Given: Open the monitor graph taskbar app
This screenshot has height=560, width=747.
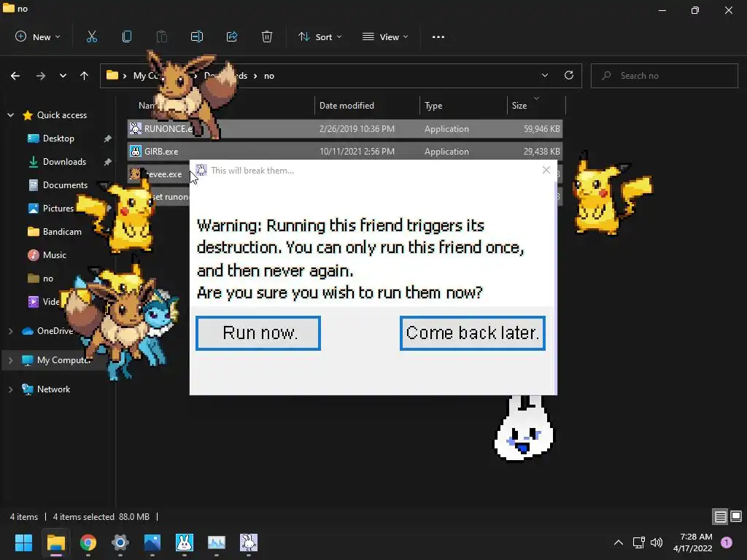Looking at the screenshot, I should [217, 542].
